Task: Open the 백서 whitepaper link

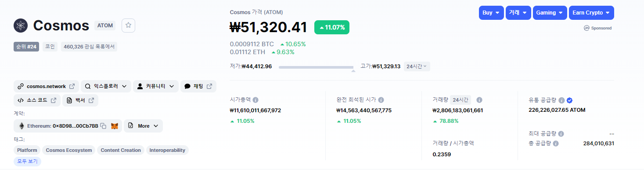Action: pos(80,100)
